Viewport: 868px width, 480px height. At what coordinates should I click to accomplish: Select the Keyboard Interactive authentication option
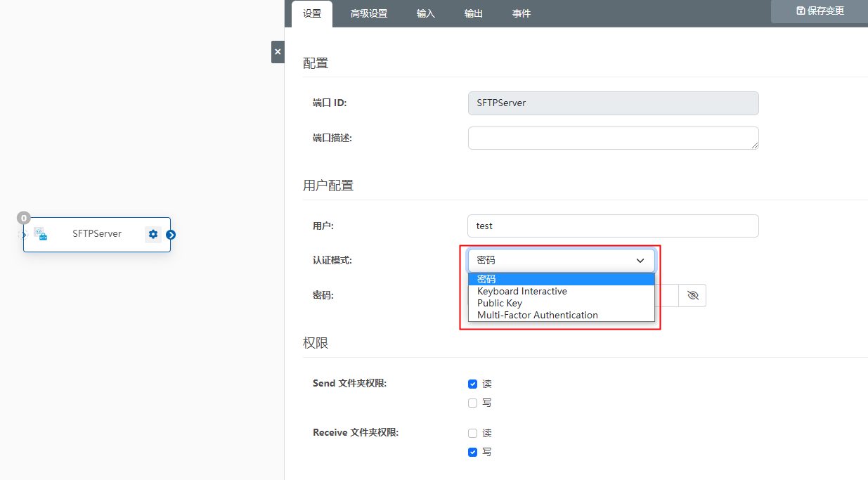pyautogui.click(x=562, y=291)
